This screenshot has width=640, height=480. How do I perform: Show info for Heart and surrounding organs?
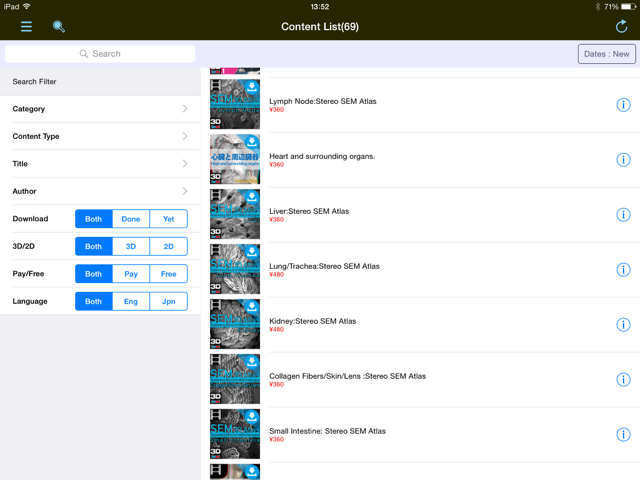(x=623, y=160)
